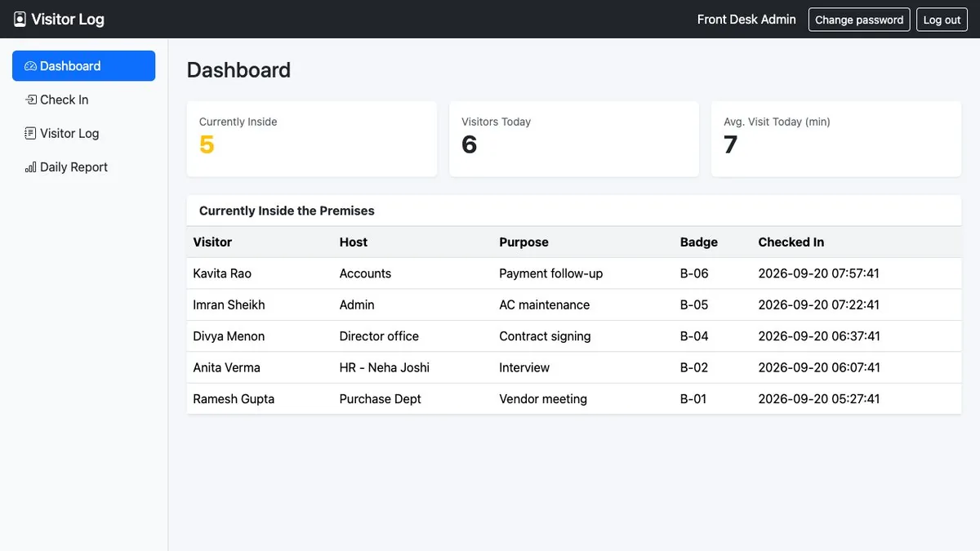Click the Avg. Visit Today (min) label
Image resolution: width=980 pixels, height=551 pixels.
[777, 122]
